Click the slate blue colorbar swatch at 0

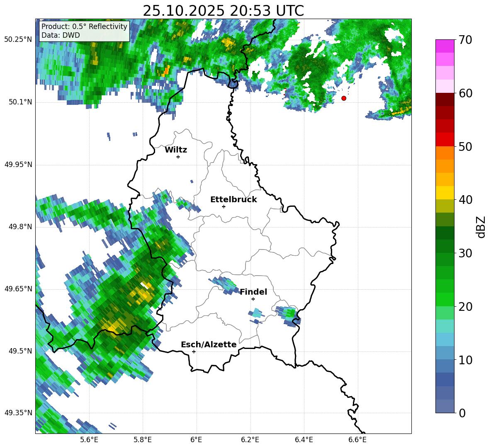click(445, 406)
